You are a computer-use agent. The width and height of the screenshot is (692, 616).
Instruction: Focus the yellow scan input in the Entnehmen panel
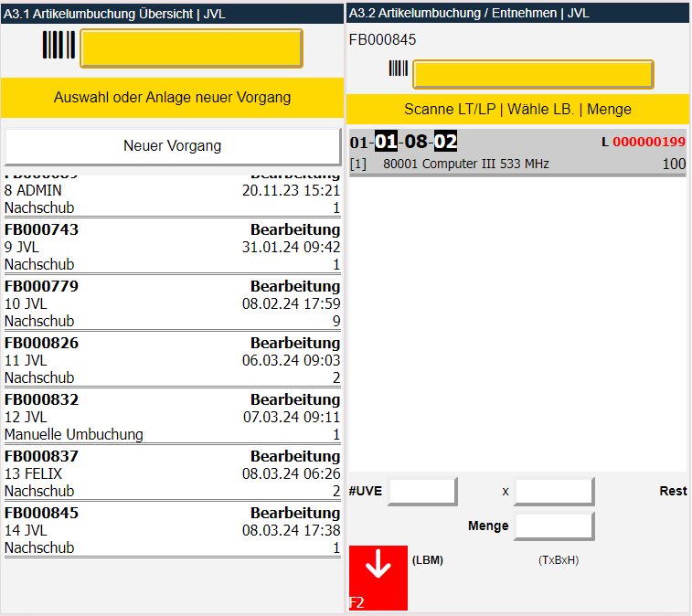533,74
